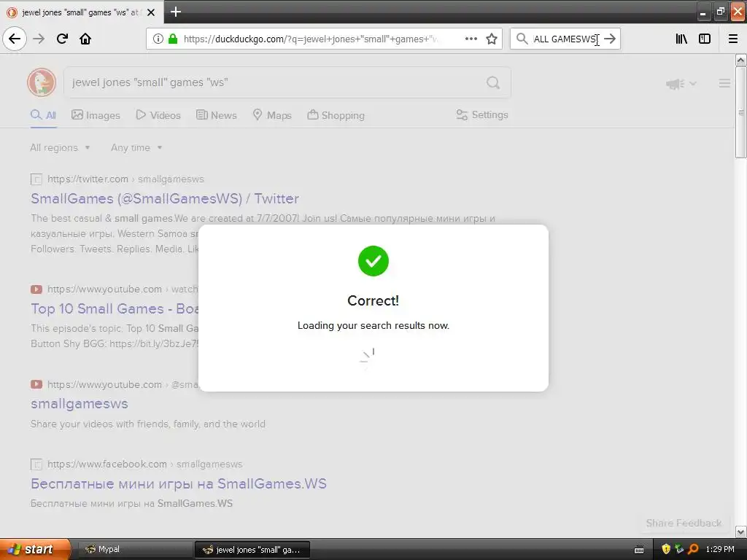747x560 pixels.
Task: Open the smallgamesws YouTube channel result
Action: click(x=80, y=404)
